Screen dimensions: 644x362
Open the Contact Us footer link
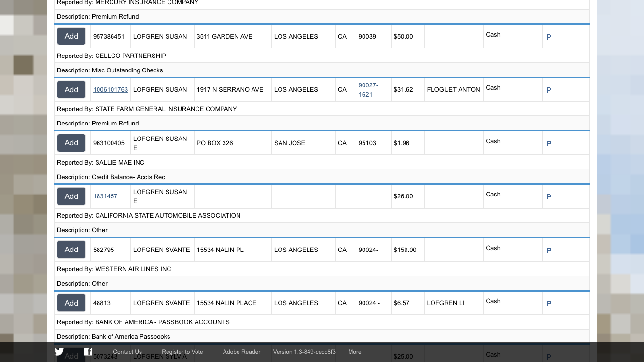coord(127,352)
